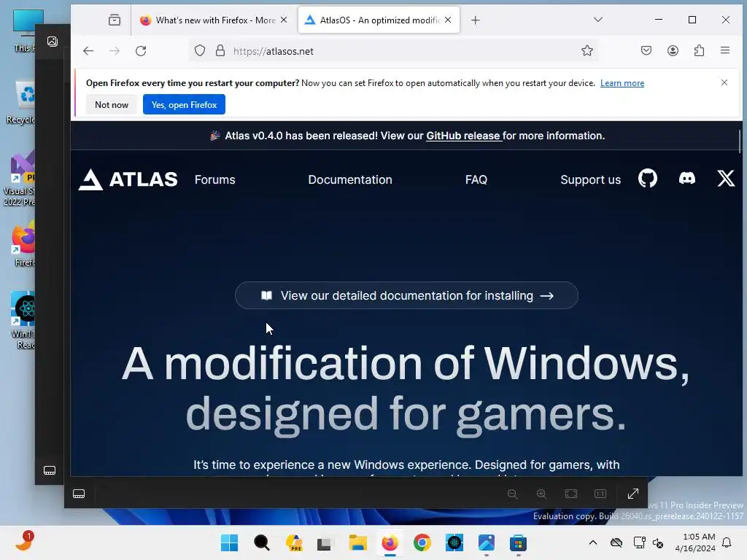The image size is (747, 560).
Task: Open Atlas GitHub icon link
Action: pos(648,179)
